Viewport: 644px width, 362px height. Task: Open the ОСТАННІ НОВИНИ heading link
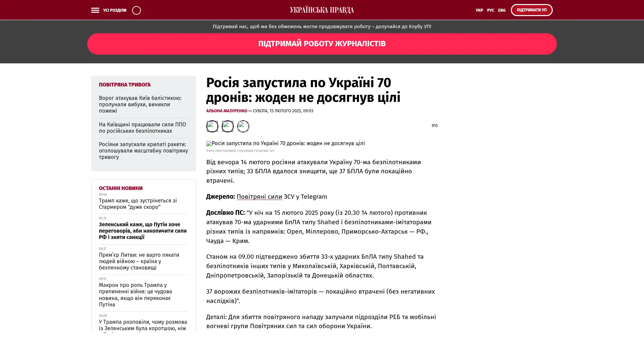(x=120, y=188)
